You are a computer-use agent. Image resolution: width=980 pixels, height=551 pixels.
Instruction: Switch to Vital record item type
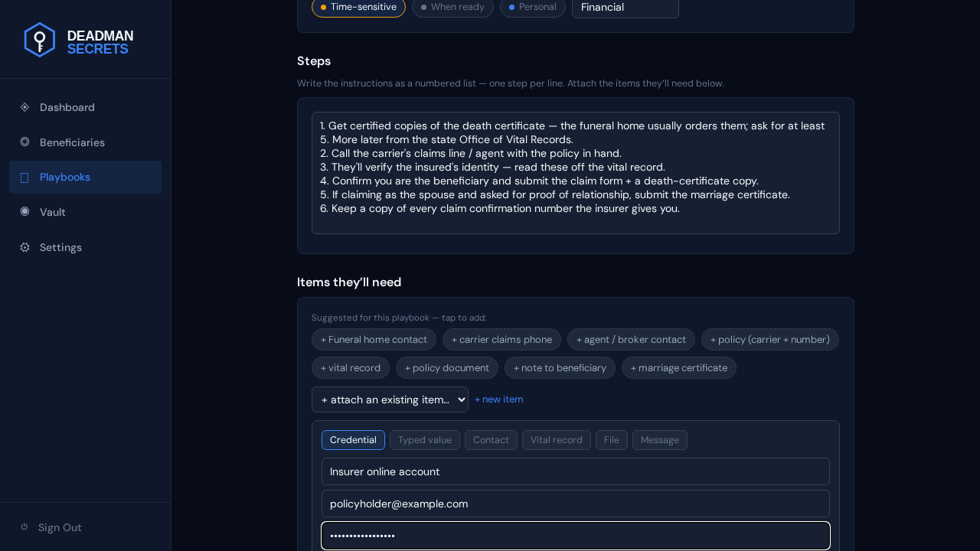coord(557,440)
